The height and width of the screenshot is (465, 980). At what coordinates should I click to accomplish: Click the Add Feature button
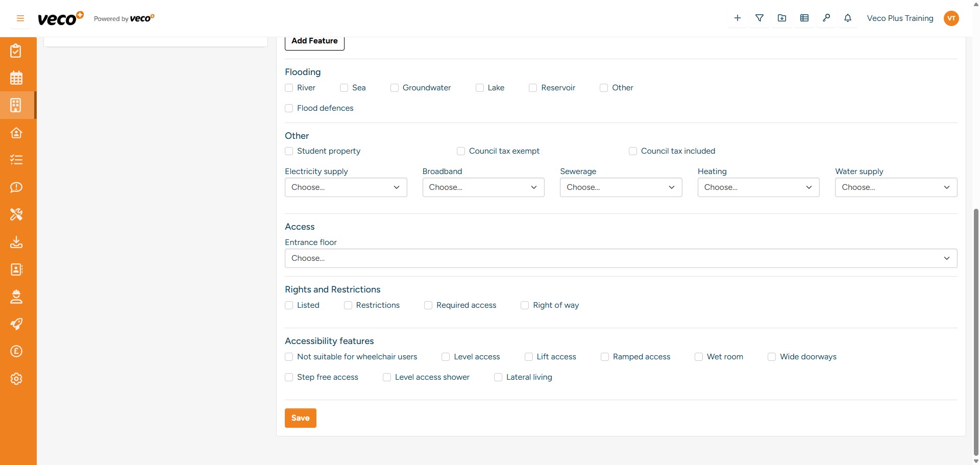click(314, 41)
